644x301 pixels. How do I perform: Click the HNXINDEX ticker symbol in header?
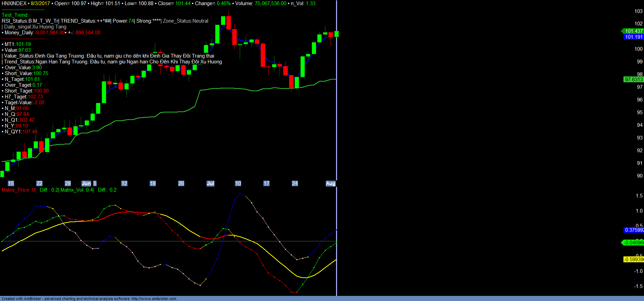pos(14,3)
